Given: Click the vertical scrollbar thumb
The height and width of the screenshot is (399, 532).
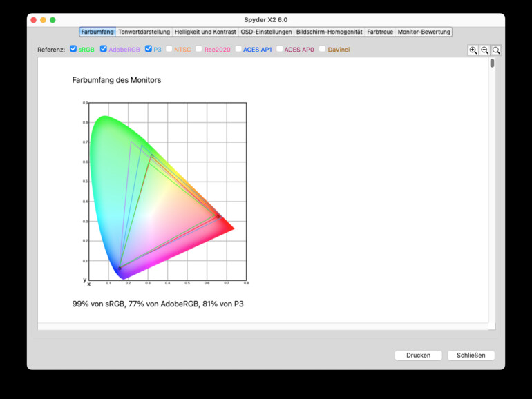Looking at the screenshot, I should tap(493, 64).
